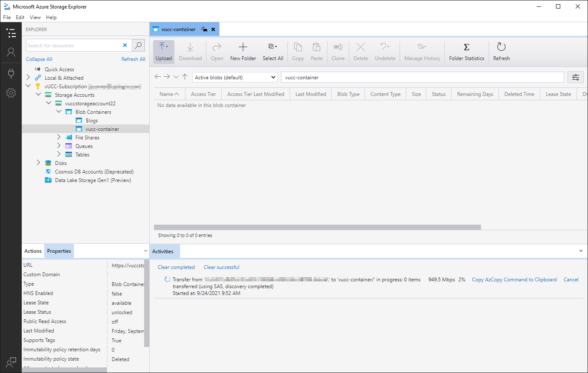Cancel the in-progress transfer
The width and height of the screenshot is (588, 373).
pos(571,280)
